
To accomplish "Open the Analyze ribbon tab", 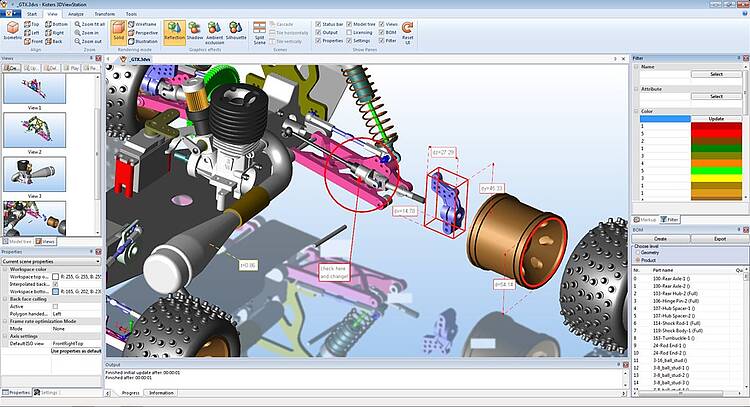I will (76, 14).
